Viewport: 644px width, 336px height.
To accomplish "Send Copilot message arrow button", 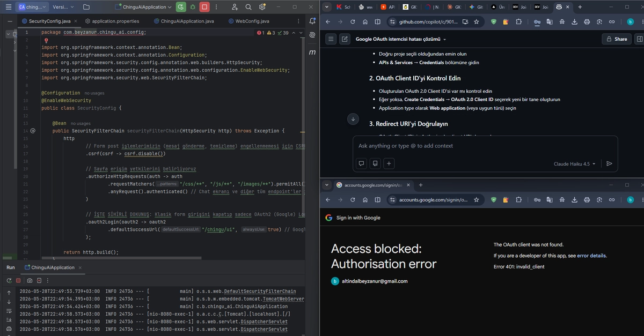I will point(609,164).
